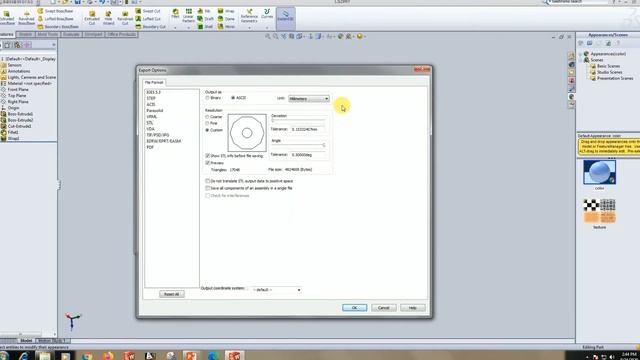
Task: Expand the Fillet dropdown arrow
Action: (x=175, y=27)
